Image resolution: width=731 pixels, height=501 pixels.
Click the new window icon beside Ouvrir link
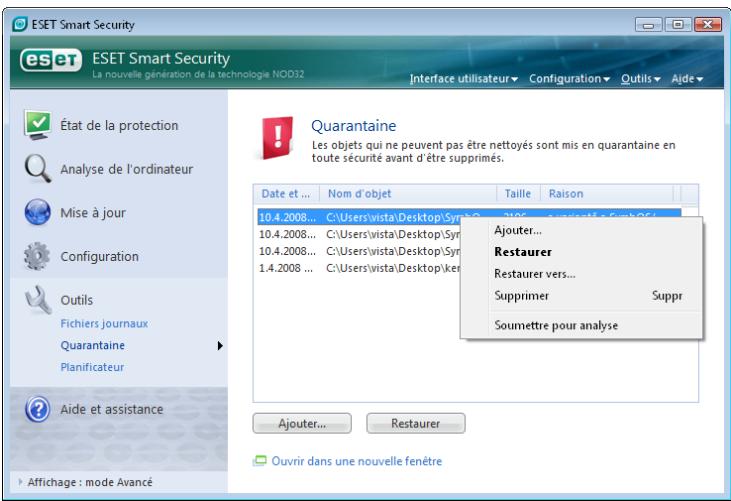[259, 461]
